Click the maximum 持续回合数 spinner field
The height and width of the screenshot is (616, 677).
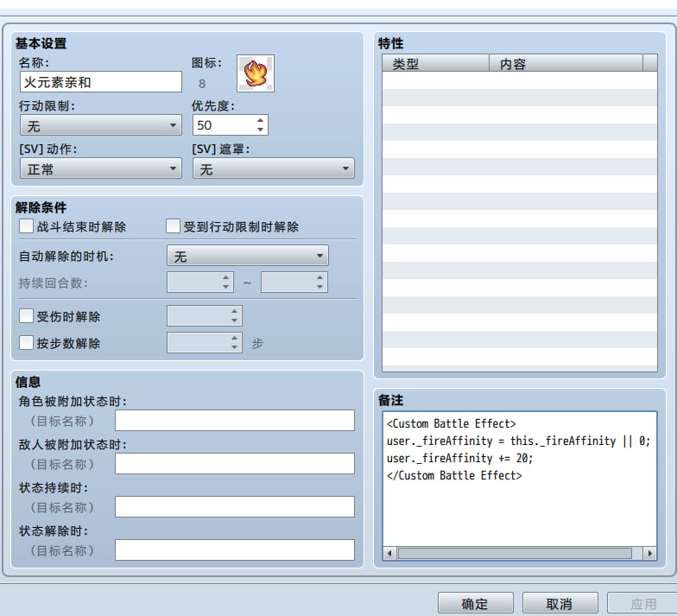tap(294, 282)
